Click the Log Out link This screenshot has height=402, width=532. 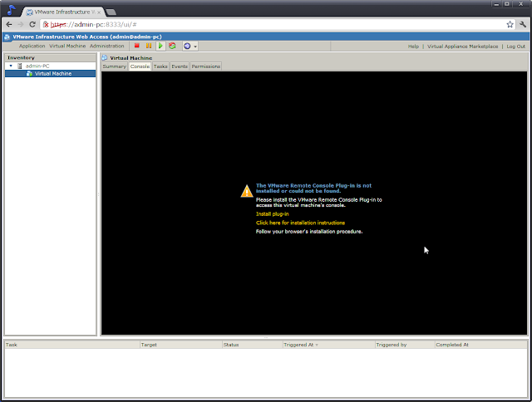pos(515,47)
